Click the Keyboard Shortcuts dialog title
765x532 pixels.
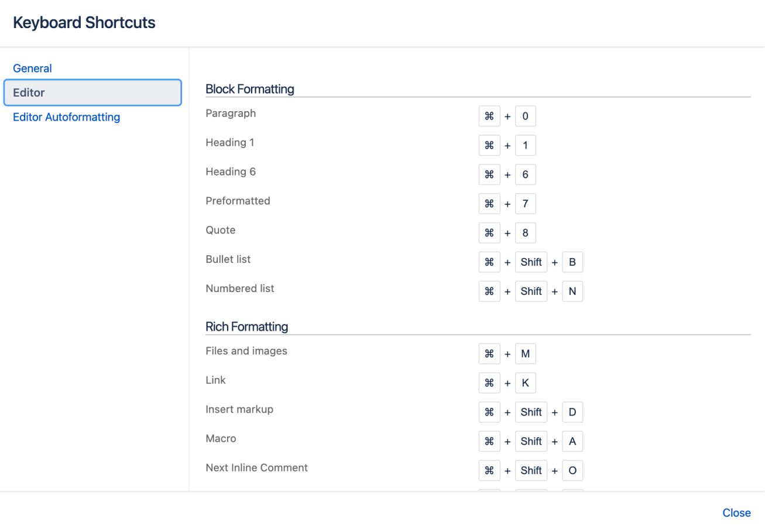(84, 23)
